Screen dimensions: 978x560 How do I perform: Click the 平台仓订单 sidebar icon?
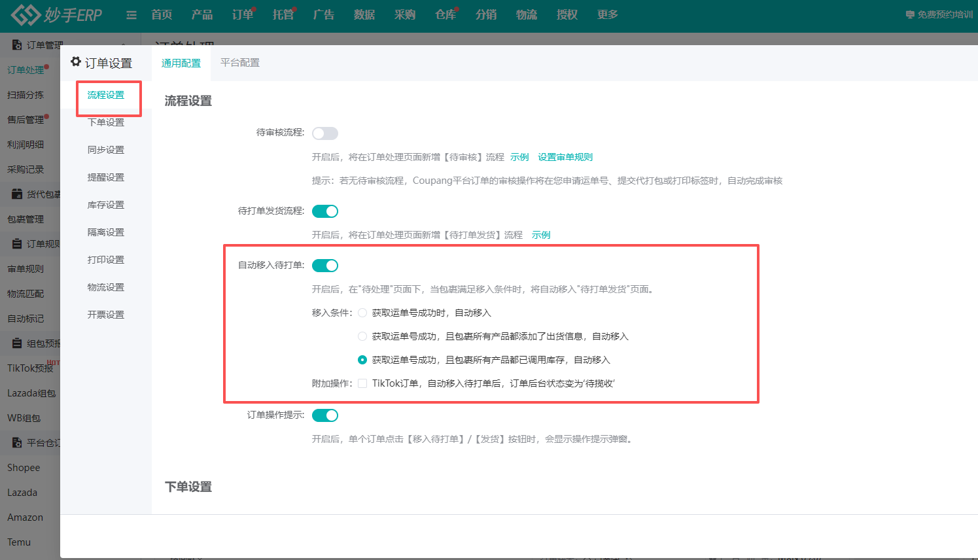click(x=15, y=442)
